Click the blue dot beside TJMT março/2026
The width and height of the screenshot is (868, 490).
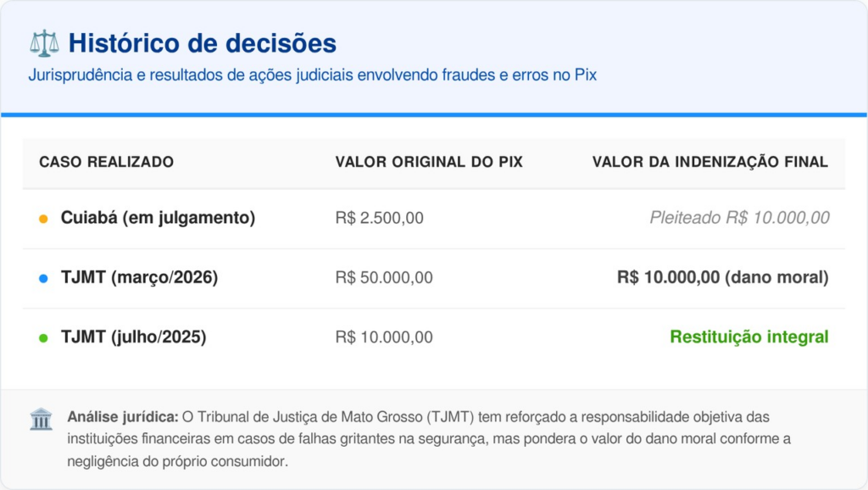43,278
